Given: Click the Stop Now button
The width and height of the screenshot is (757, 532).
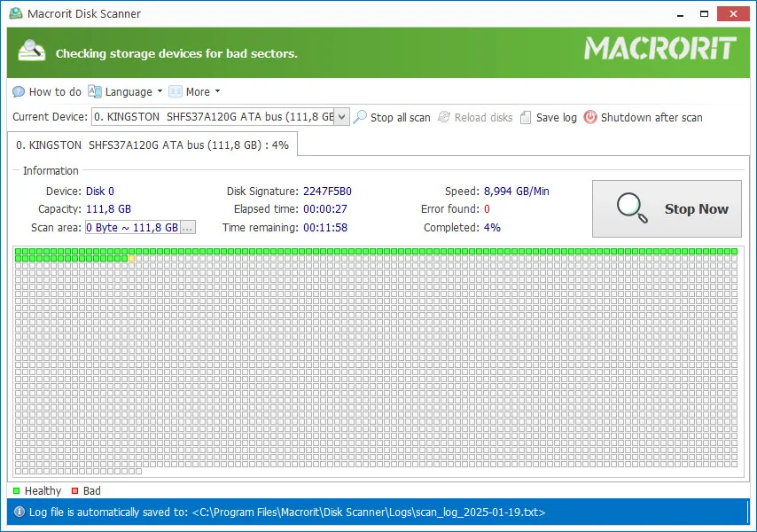Looking at the screenshot, I should click(x=667, y=208).
